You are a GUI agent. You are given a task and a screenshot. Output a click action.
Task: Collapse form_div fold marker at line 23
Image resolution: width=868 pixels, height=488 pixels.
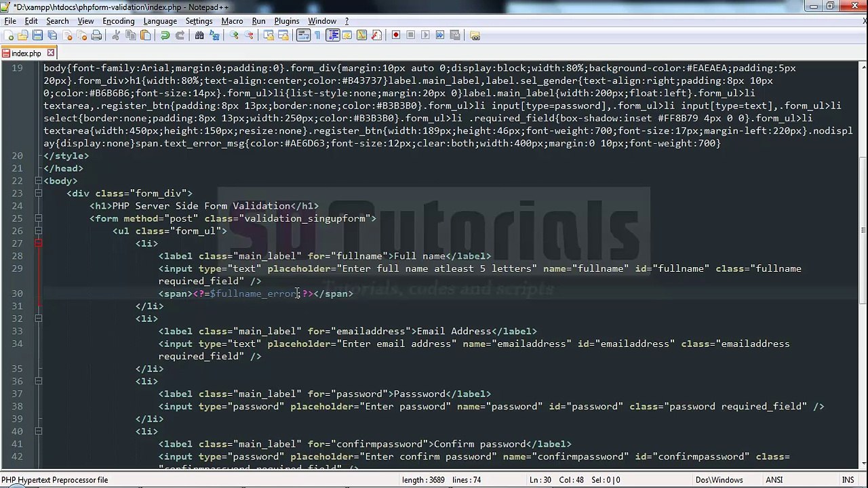[39, 193]
